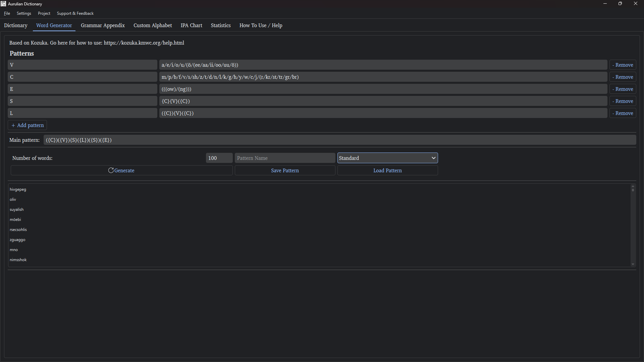
Task: Open the Project menu
Action: [x=44, y=13]
